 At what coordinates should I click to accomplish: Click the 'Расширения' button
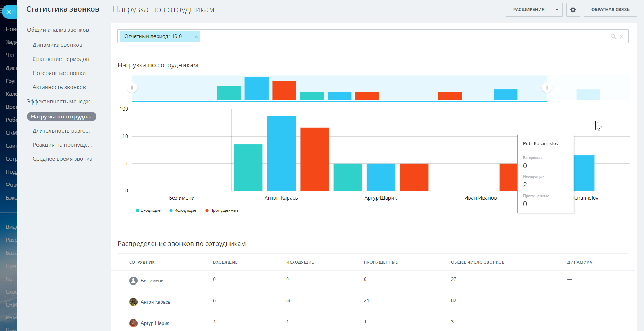pos(528,10)
